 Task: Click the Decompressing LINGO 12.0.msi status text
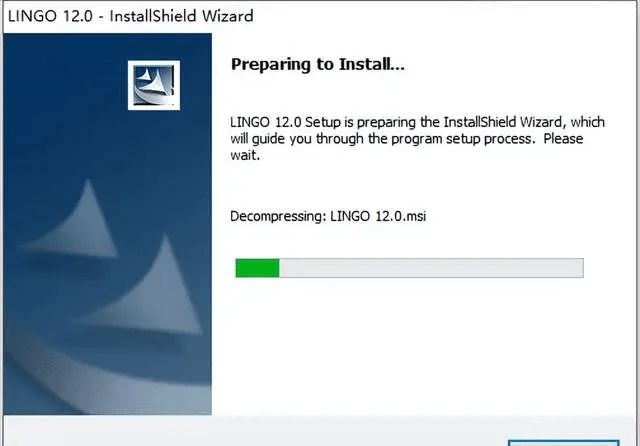pos(328,216)
